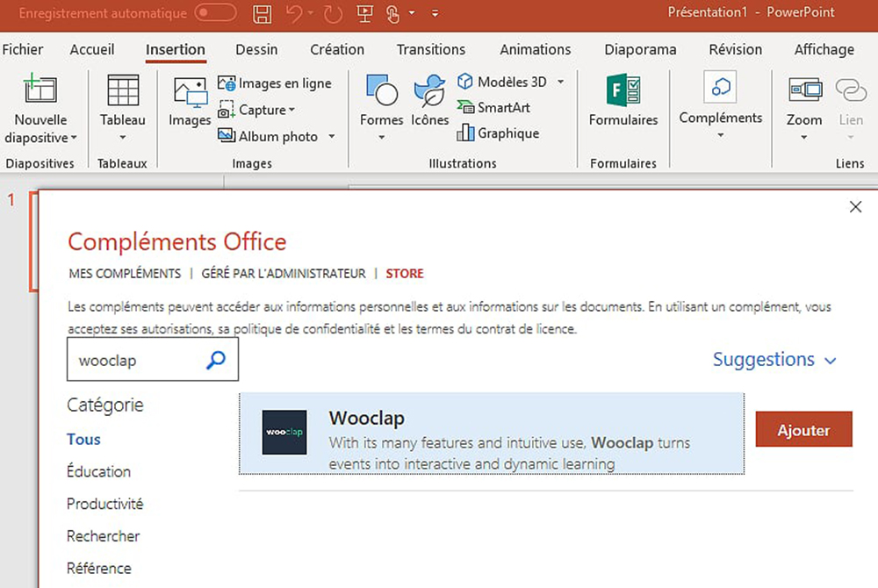Go to the Affichage tab
Screen dimensions: 878x588
tap(824, 50)
